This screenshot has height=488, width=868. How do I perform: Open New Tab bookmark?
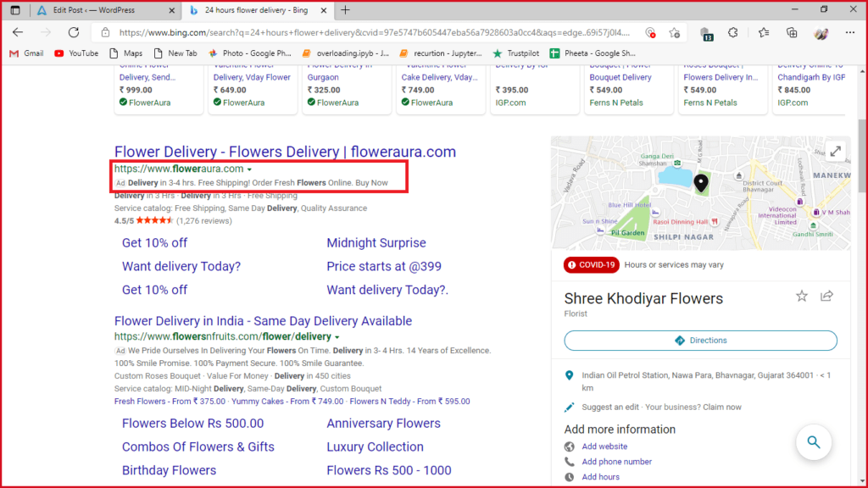[175, 53]
